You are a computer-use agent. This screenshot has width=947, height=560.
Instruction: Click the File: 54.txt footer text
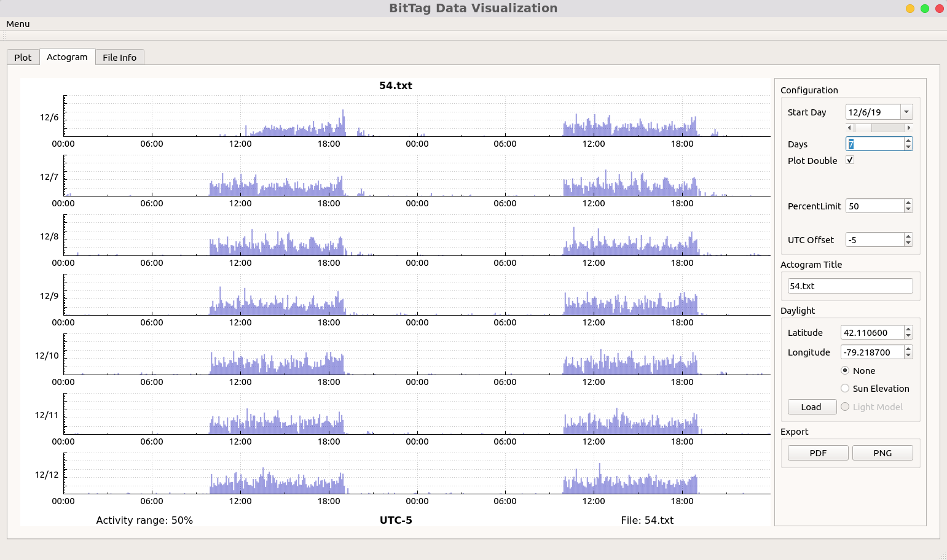pyautogui.click(x=647, y=520)
